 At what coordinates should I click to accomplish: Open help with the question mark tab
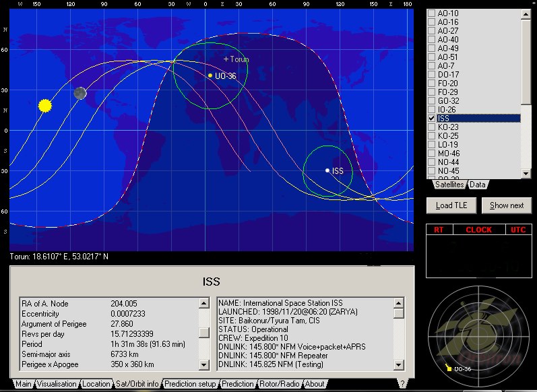pyautogui.click(x=402, y=383)
